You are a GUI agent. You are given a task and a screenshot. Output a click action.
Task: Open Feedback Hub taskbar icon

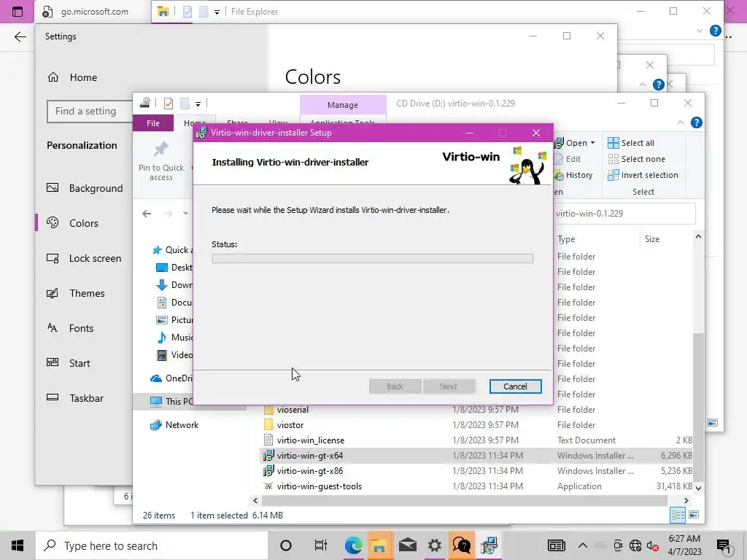[462, 545]
